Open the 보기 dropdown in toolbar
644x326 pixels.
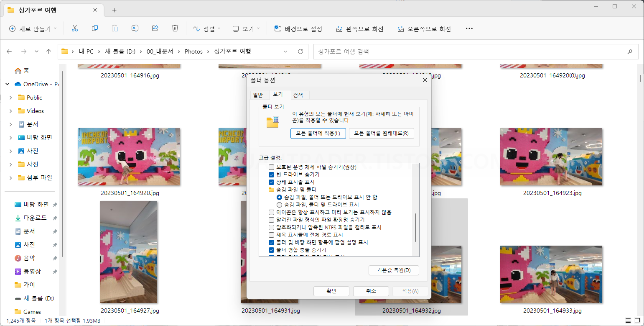pyautogui.click(x=246, y=28)
